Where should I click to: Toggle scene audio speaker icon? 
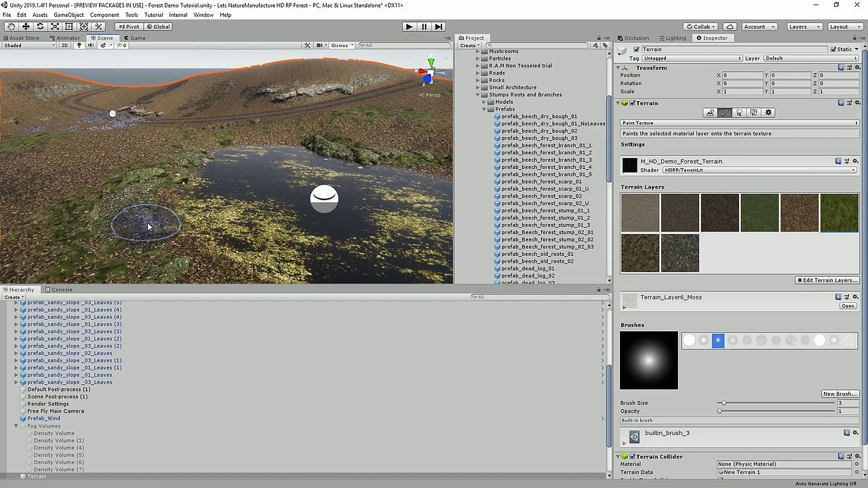(x=91, y=45)
